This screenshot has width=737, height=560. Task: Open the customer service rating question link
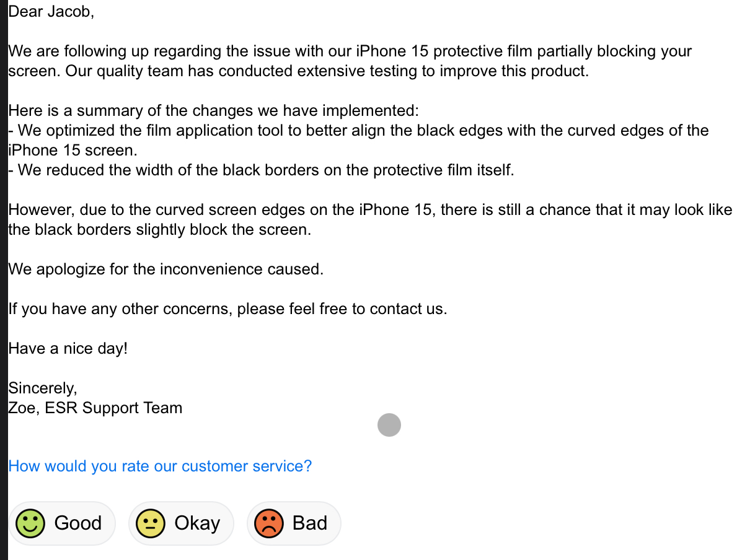(x=161, y=466)
